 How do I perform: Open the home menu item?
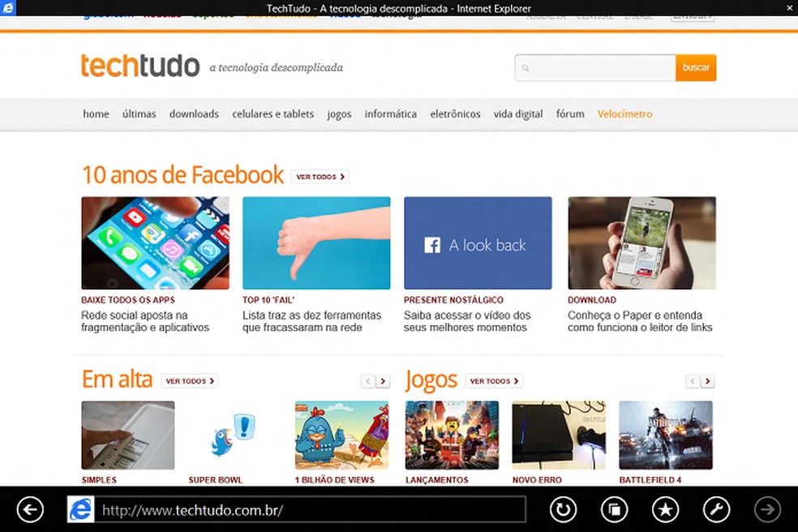point(96,114)
